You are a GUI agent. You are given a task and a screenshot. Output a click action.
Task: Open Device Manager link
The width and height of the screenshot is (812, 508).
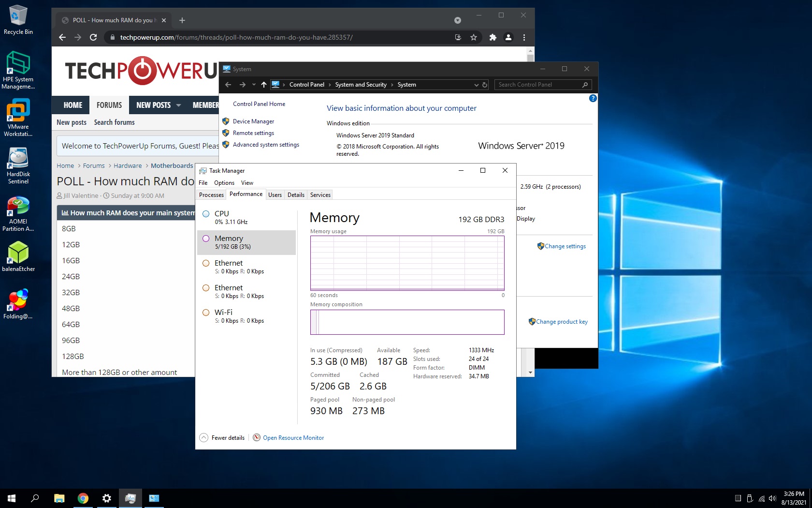[x=253, y=121]
